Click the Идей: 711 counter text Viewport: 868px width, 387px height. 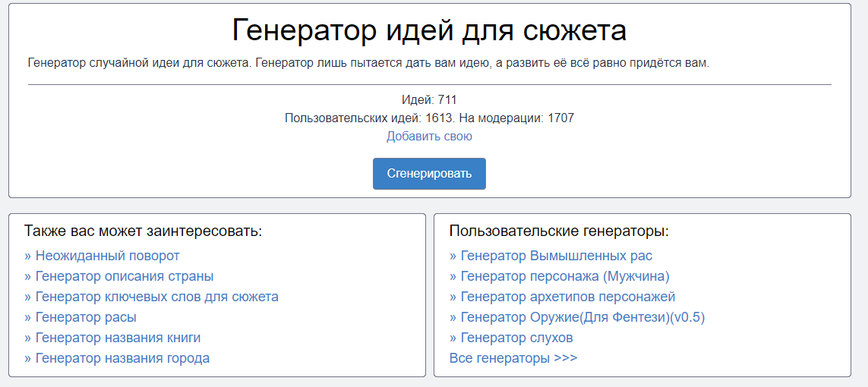(x=429, y=100)
